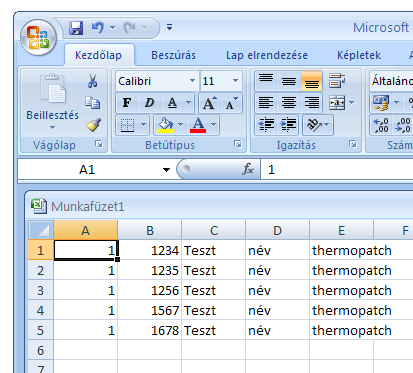This screenshot has width=413, height=373.
Task: Select cell containing 1567
Action: (x=150, y=310)
